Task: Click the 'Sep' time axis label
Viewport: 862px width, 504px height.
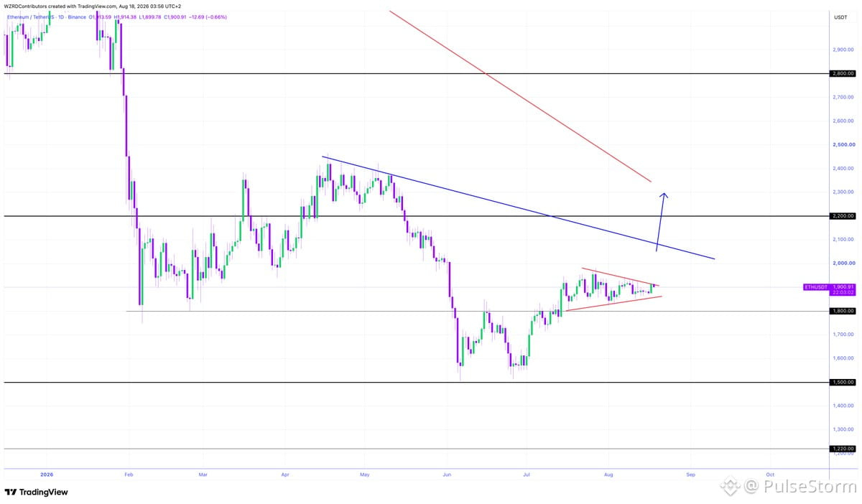Action: (690, 475)
